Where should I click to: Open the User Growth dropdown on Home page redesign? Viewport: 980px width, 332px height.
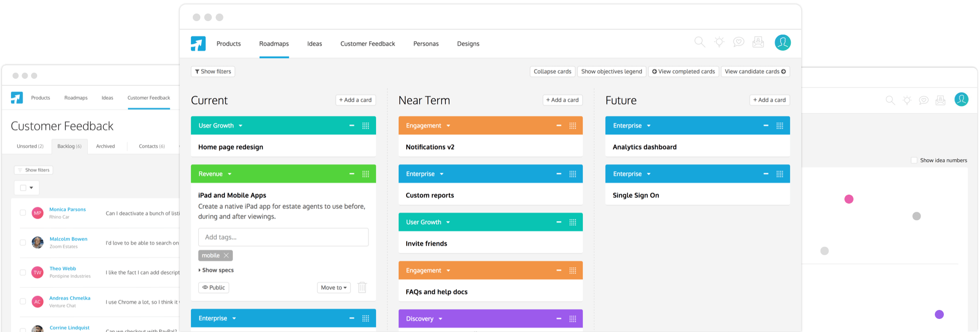[x=240, y=126]
